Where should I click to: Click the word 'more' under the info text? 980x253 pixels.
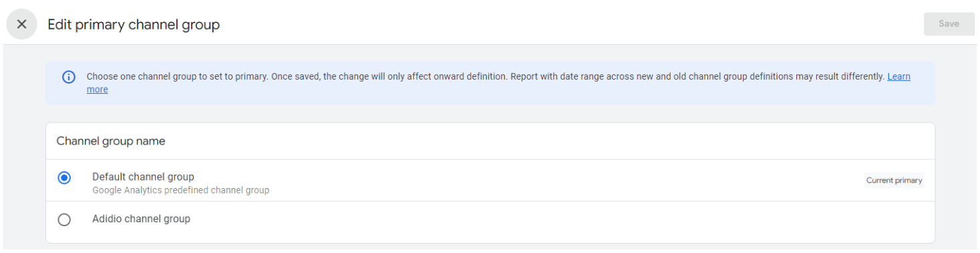97,90
